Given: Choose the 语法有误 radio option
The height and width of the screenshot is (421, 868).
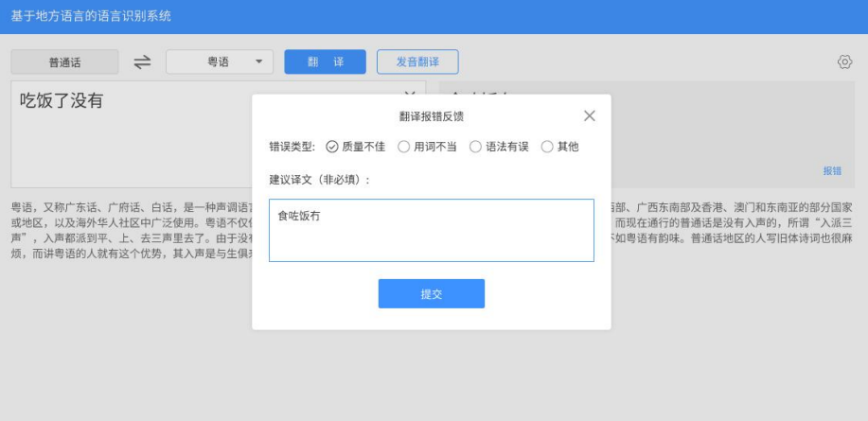Looking at the screenshot, I should (500, 147).
